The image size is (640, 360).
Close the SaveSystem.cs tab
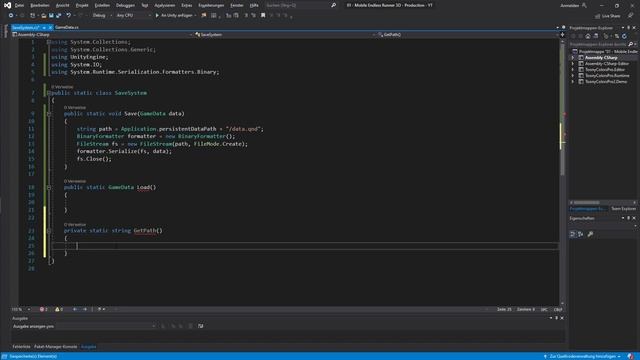click(x=50, y=27)
